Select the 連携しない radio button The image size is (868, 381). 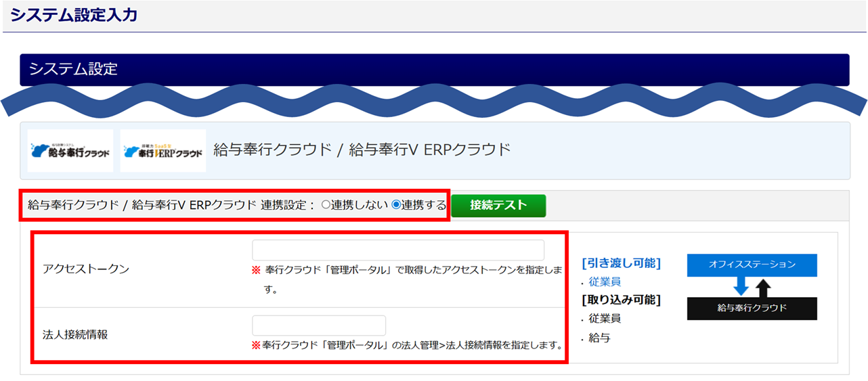[x=325, y=205]
